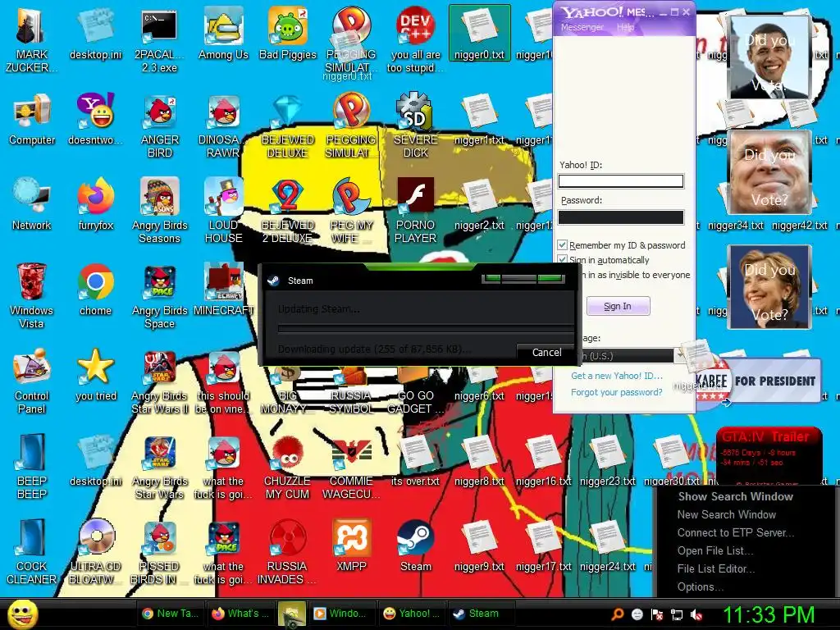Click the magnifier search tray icon
The image size is (840, 630).
click(618, 614)
